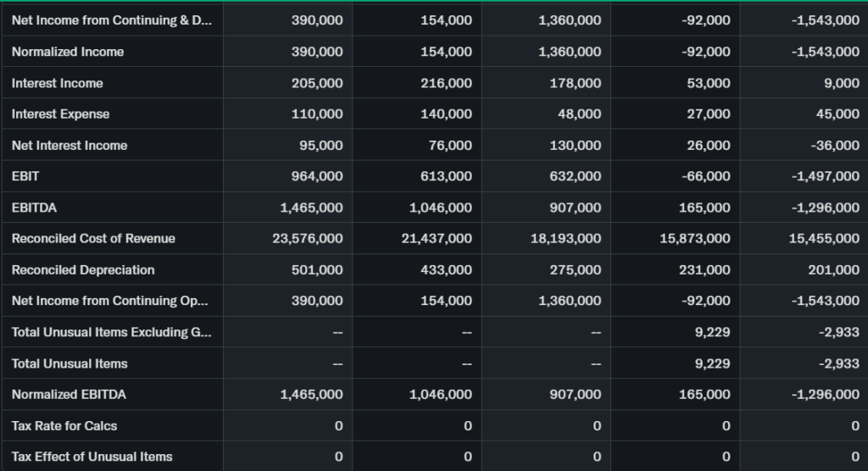This screenshot has height=471, width=868.
Task: Select the Reconciled Depreciation row label
Action: pyautogui.click(x=83, y=270)
